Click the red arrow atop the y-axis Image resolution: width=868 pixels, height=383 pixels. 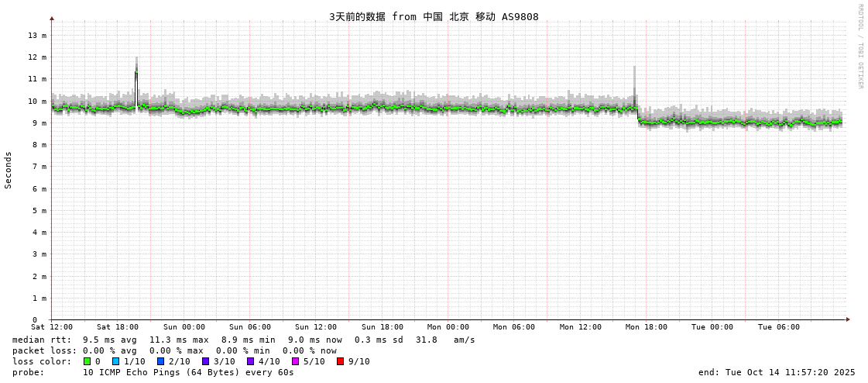[51, 19]
